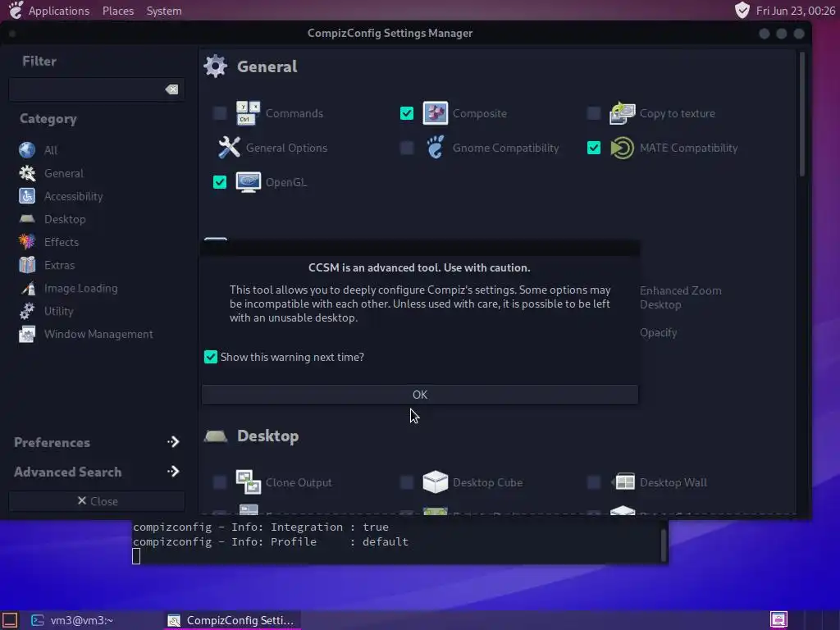Viewport: 840px width, 630px height.
Task: Enable the Desktop Cube checkbox
Action: point(407,482)
